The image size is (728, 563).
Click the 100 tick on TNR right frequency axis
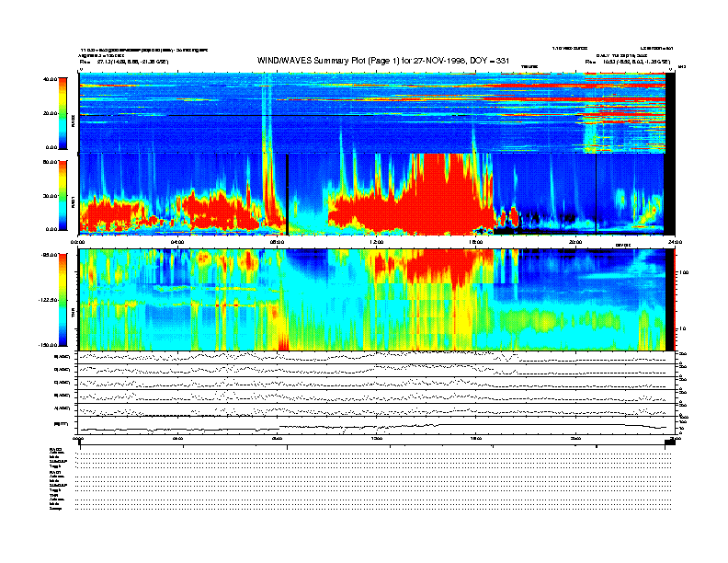(684, 272)
